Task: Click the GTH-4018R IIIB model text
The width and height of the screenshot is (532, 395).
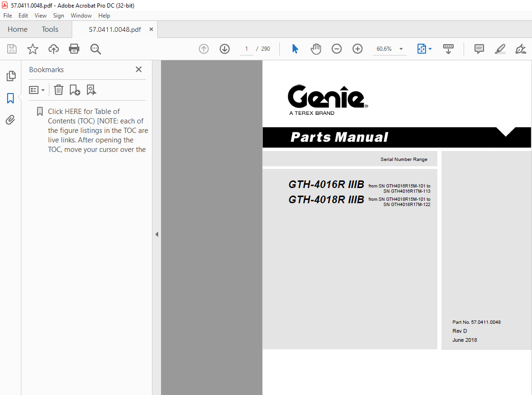Action: click(326, 200)
